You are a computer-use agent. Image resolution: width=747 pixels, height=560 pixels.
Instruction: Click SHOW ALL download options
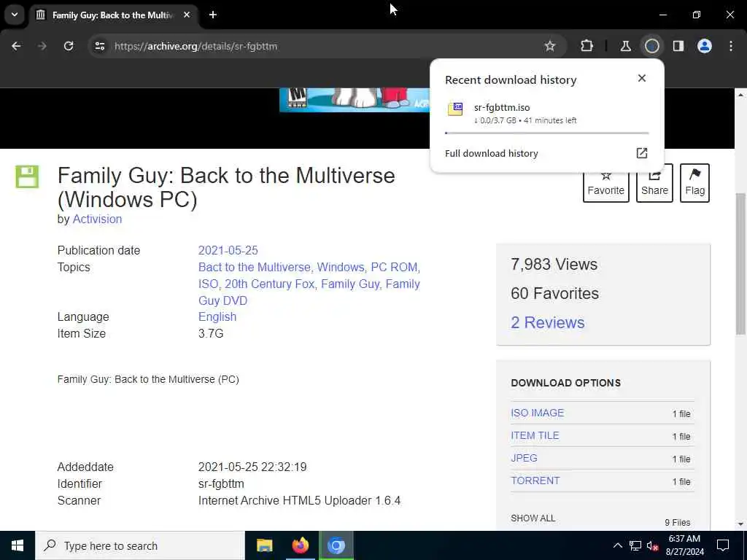(x=533, y=518)
